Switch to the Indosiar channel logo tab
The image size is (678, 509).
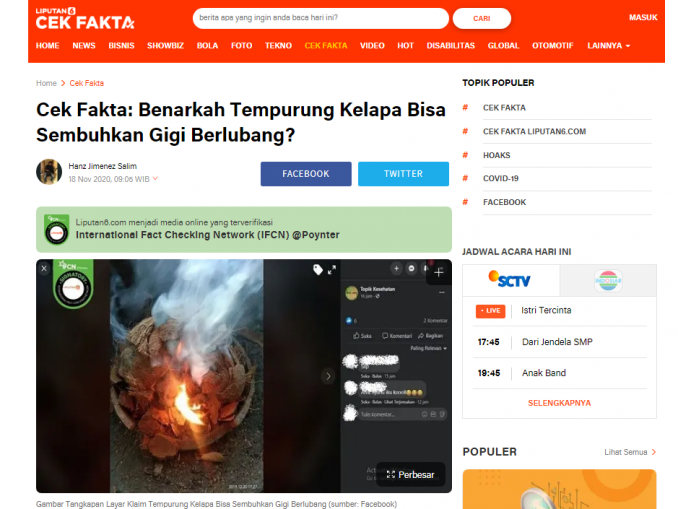608,281
